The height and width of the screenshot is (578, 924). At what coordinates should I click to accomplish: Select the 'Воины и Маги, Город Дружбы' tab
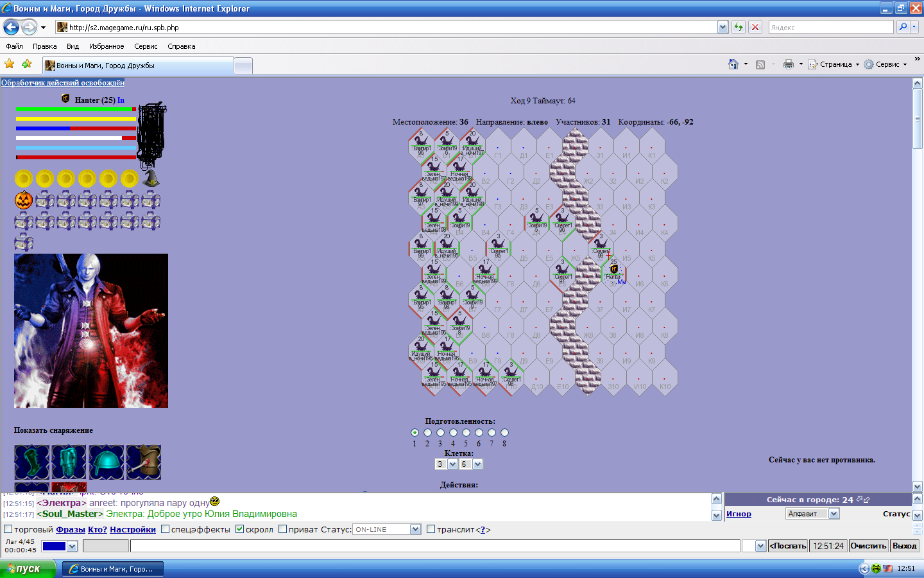click(138, 66)
